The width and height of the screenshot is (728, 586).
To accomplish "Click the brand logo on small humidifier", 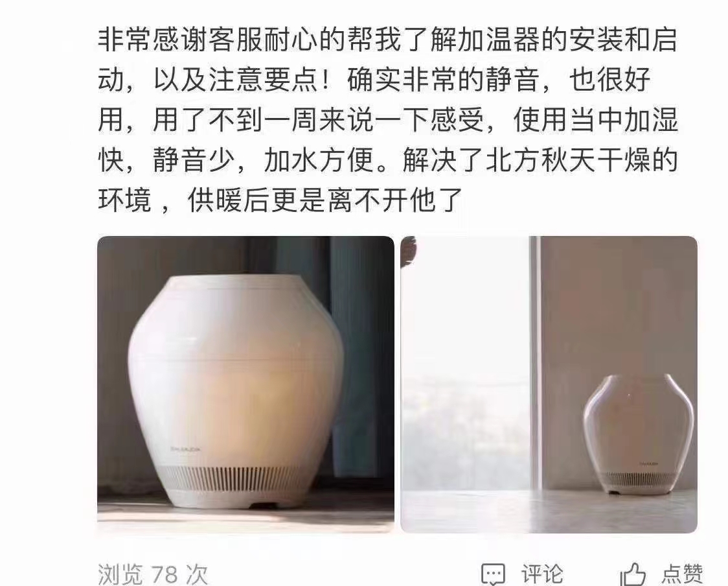I will pos(648,463).
